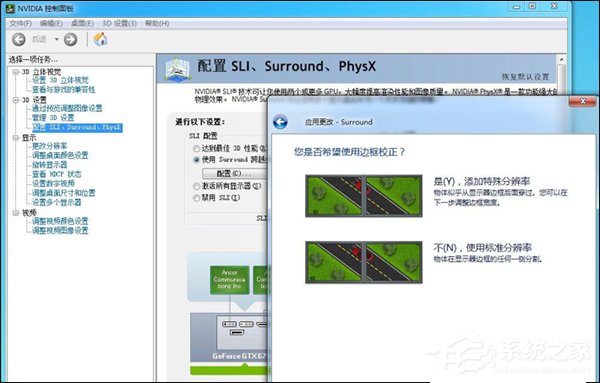The image size is (600, 383).
Task: Click 恢复默认设置 link
Action: 525,77
